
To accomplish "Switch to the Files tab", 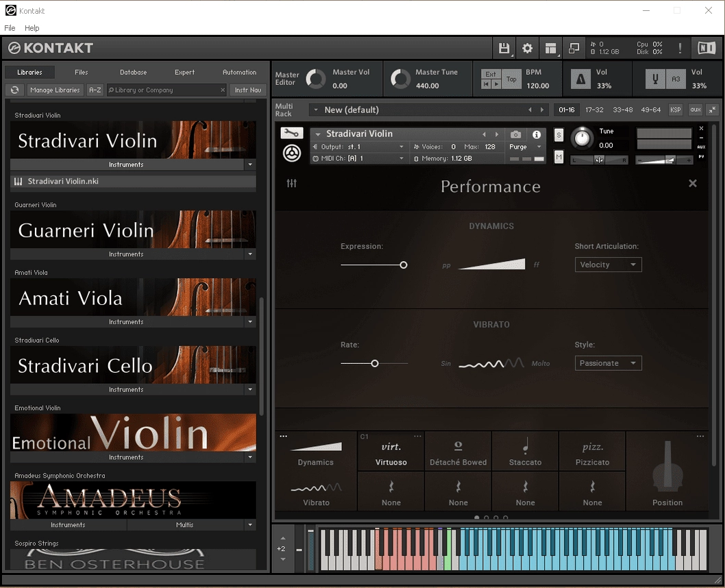I will pyautogui.click(x=81, y=72).
